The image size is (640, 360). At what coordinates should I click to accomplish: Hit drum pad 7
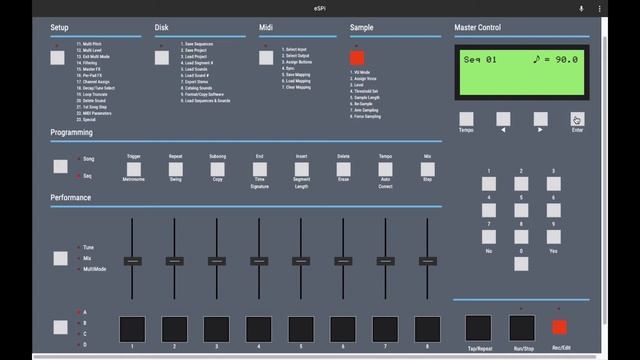[x=385, y=329]
